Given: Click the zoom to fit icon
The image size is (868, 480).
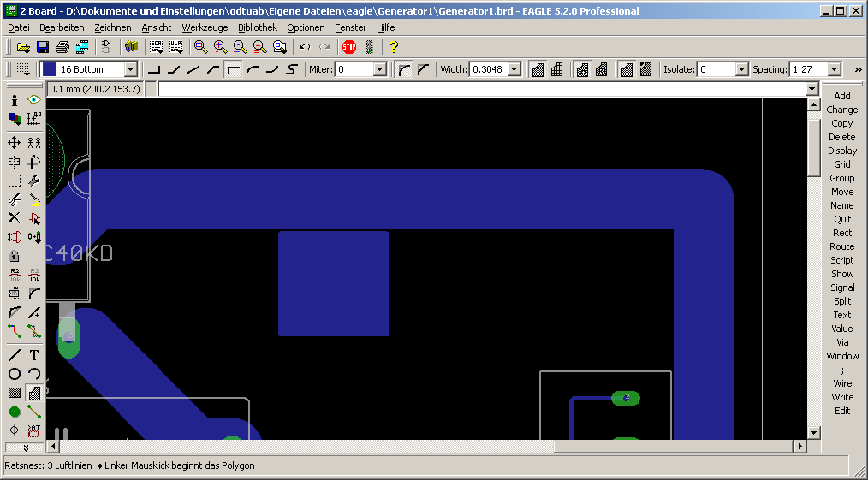Looking at the screenshot, I should tap(201, 47).
